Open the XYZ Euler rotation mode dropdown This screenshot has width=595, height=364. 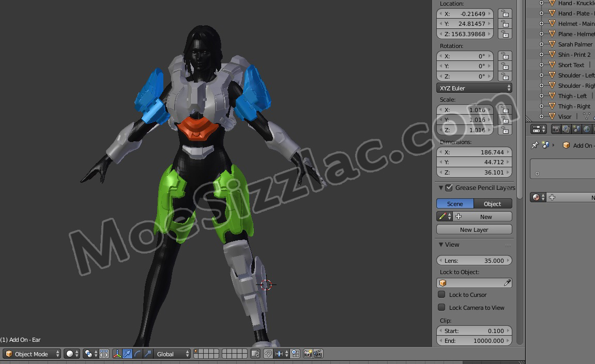pos(475,88)
